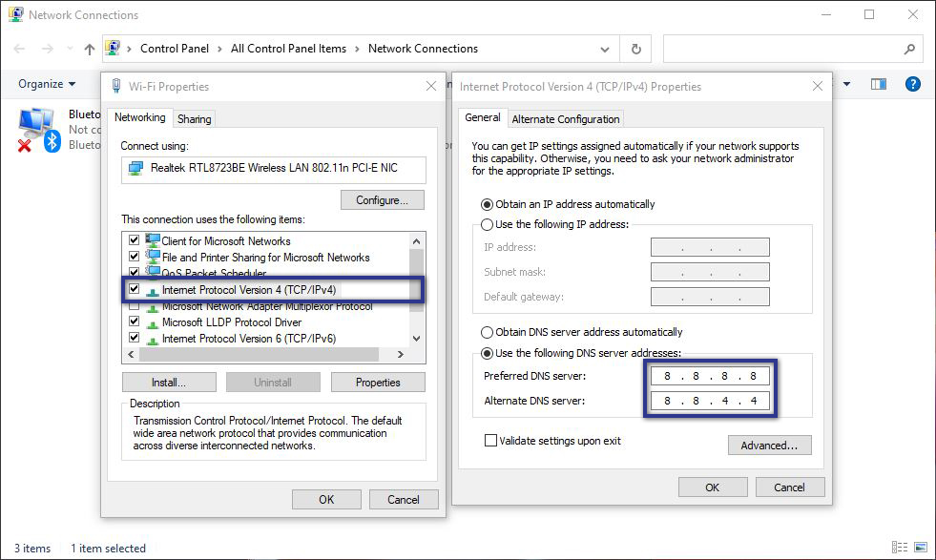Click the Help question mark icon
Viewport: 936px width, 560px height.
[x=913, y=83]
